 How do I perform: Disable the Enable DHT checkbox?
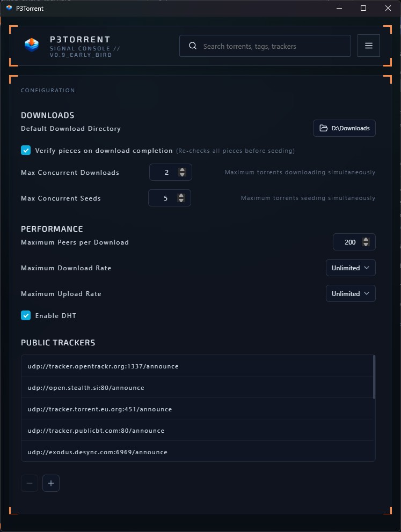click(x=26, y=315)
